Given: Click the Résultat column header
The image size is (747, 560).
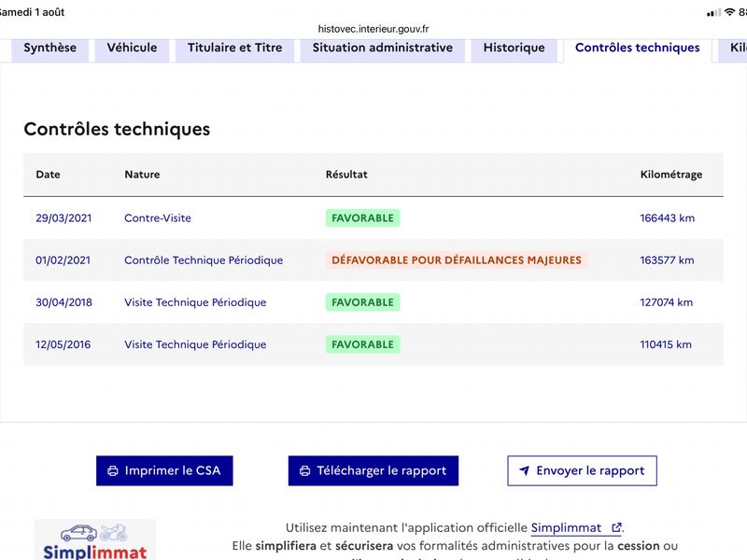Looking at the screenshot, I should point(346,175).
